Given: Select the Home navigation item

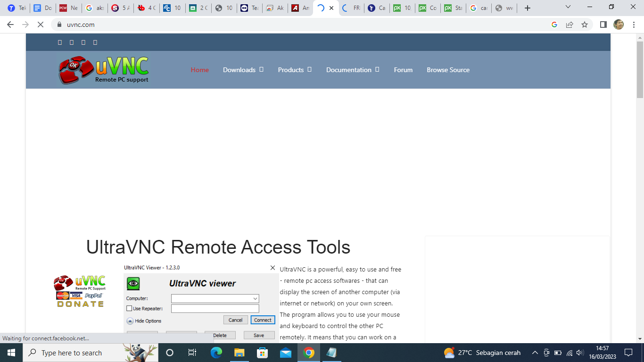Looking at the screenshot, I should pos(199,70).
